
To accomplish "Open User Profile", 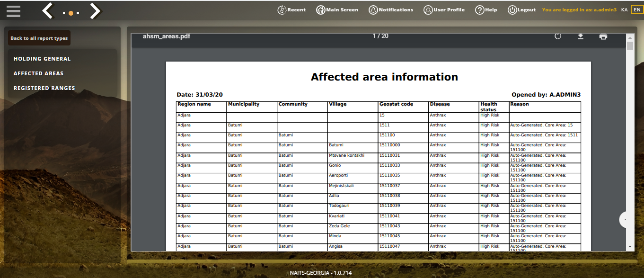I will tap(444, 10).
